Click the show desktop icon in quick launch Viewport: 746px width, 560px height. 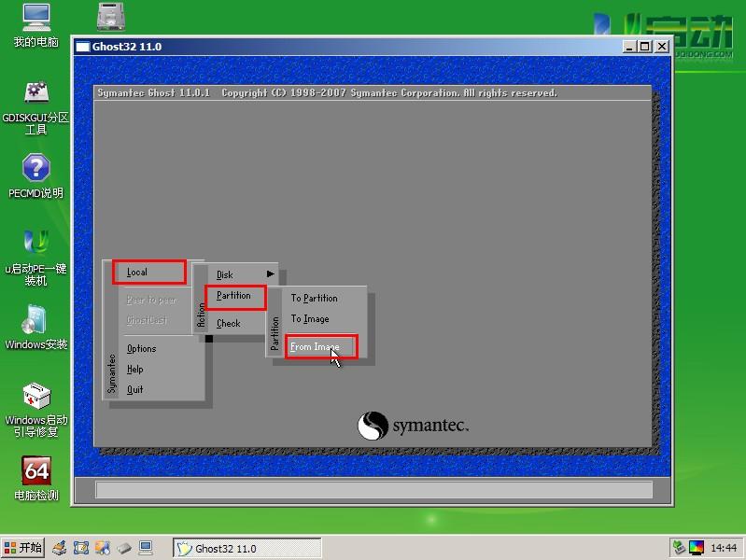[147, 548]
